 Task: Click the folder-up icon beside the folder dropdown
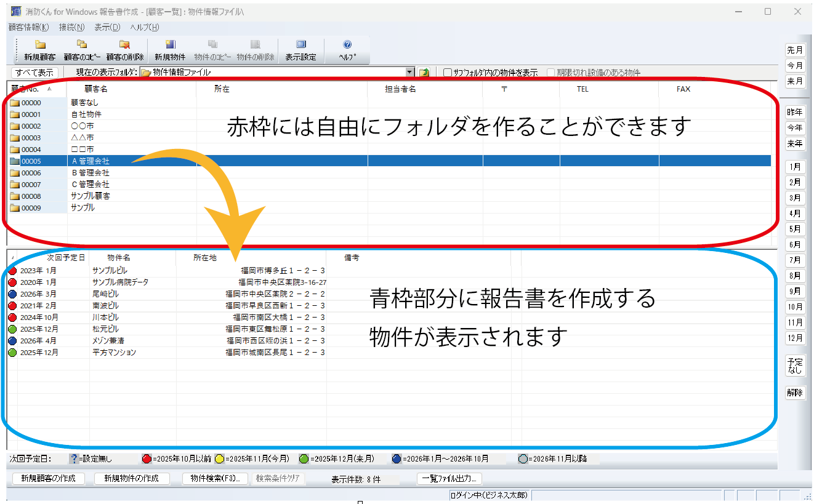click(x=424, y=73)
